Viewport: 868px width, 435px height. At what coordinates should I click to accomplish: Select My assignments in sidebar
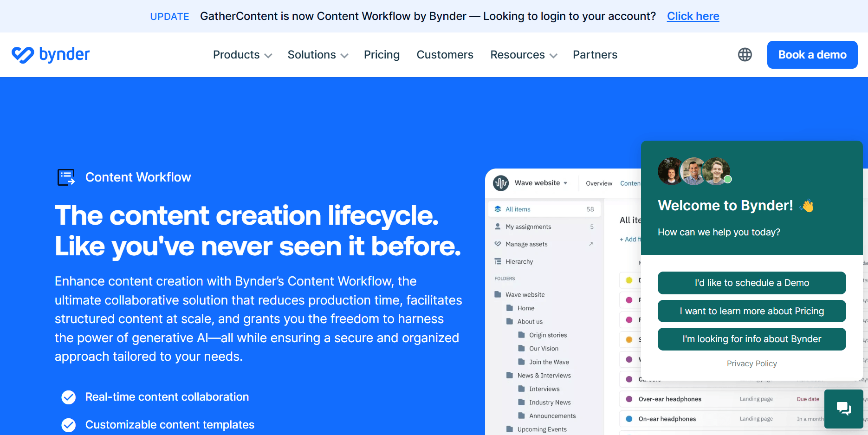pos(544,227)
